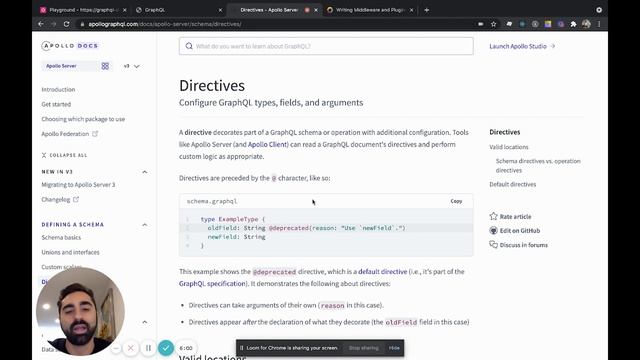Open Schema basics in sidebar
Screen dimensions: 640x360
click(x=61, y=237)
